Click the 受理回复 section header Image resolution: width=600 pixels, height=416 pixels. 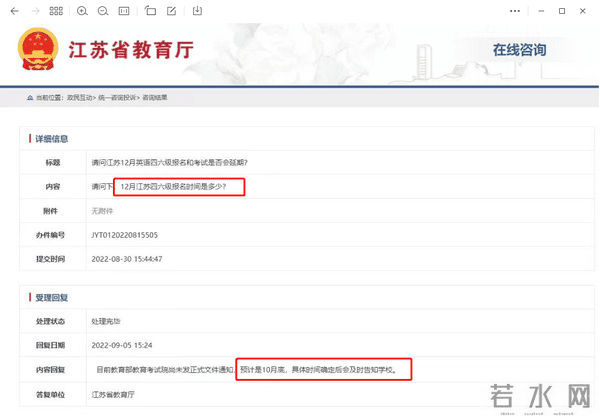tap(52, 297)
